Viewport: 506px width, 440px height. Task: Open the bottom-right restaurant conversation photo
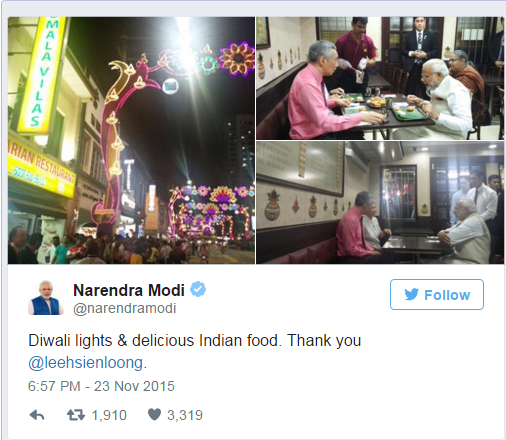tap(380, 203)
